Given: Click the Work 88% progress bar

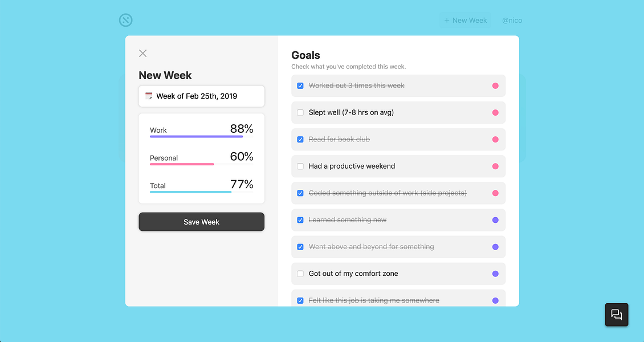Looking at the screenshot, I should tap(202, 136).
